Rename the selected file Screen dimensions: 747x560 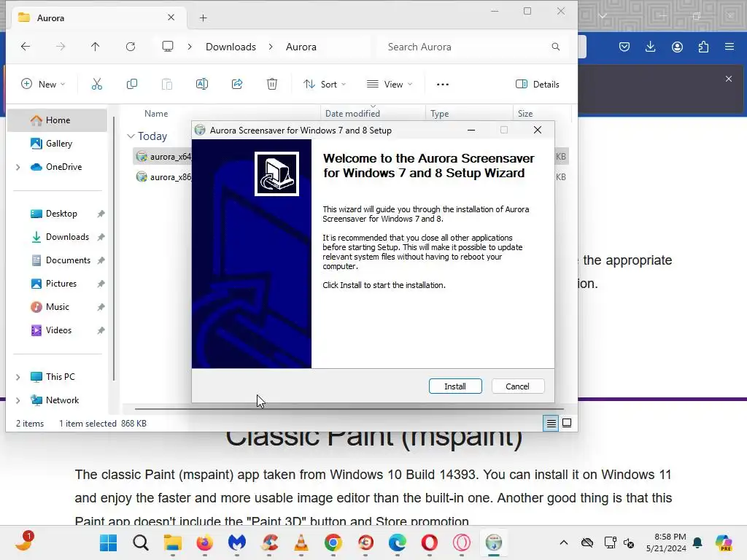click(202, 85)
